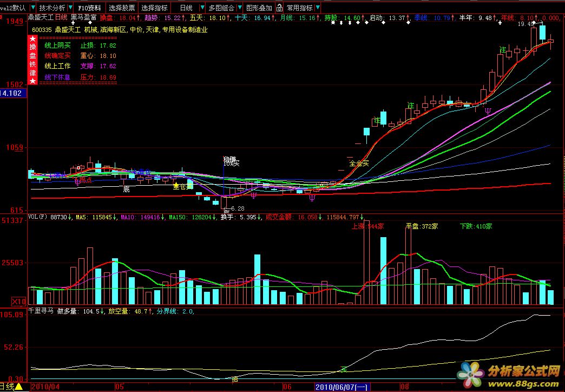The width and height of the screenshot is (565, 392).
Task: Click the 常用指标 button
Action: pyautogui.click(x=299, y=8)
